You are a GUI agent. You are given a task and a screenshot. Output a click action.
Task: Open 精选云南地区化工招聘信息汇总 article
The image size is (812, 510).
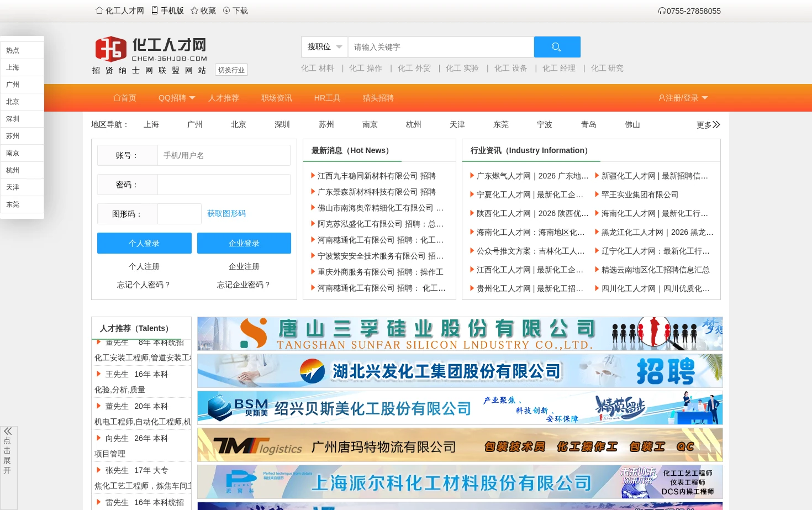pyautogui.click(x=655, y=270)
